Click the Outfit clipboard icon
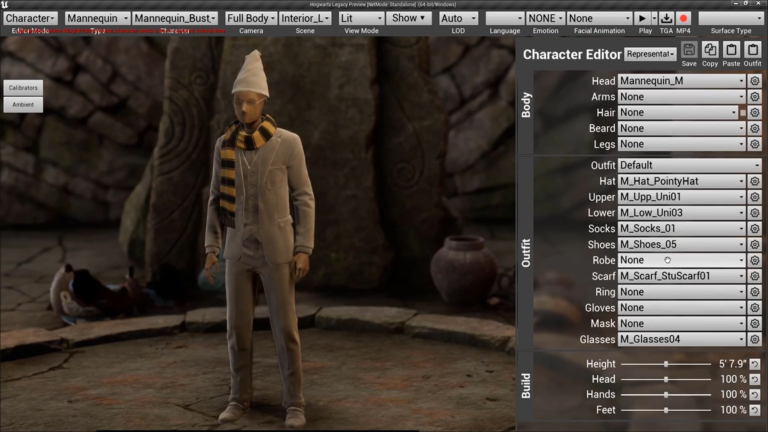This screenshot has width=768, height=432. [753, 50]
